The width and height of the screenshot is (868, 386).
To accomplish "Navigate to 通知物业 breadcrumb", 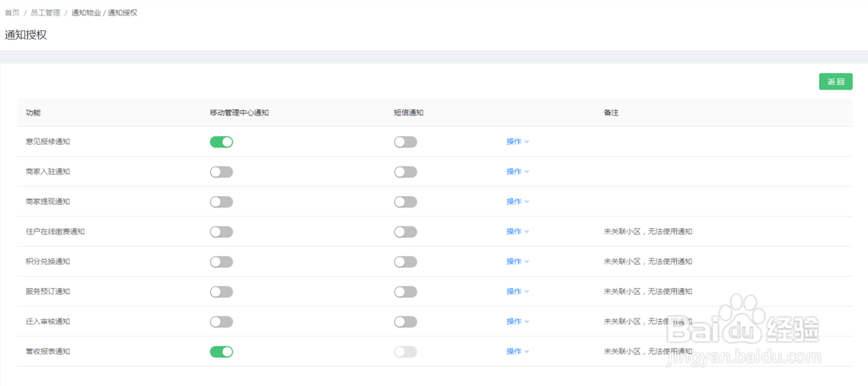I will [85, 13].
